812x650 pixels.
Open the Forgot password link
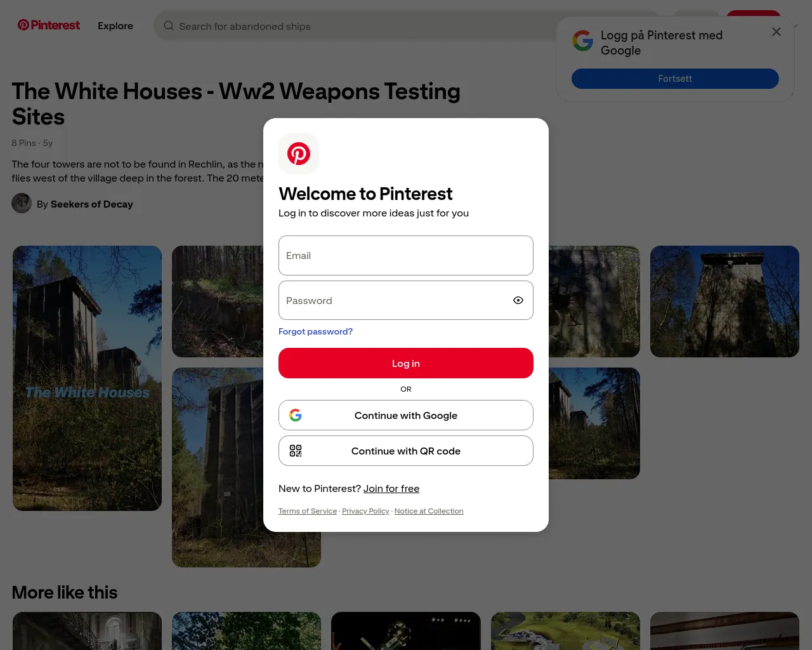(x=315, y=331)
